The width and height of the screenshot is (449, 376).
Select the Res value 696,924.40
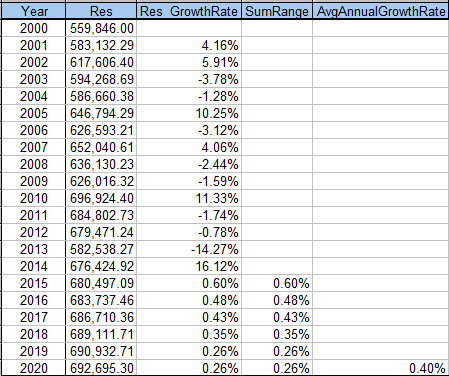coord(101,198)
